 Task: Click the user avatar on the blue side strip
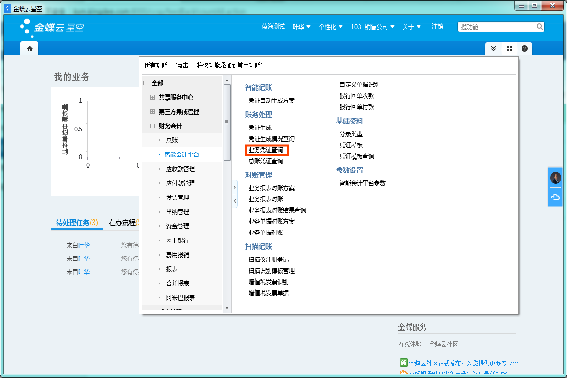[x=555, y=178]
